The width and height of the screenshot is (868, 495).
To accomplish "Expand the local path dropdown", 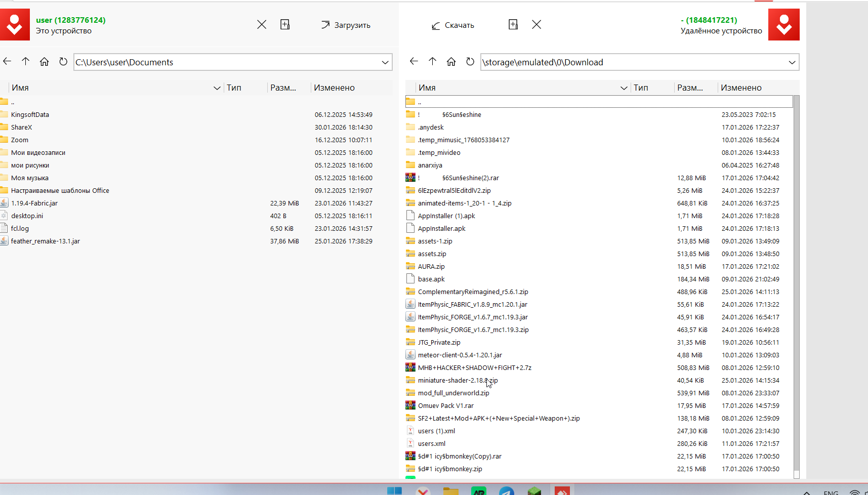I will point(385,62).
